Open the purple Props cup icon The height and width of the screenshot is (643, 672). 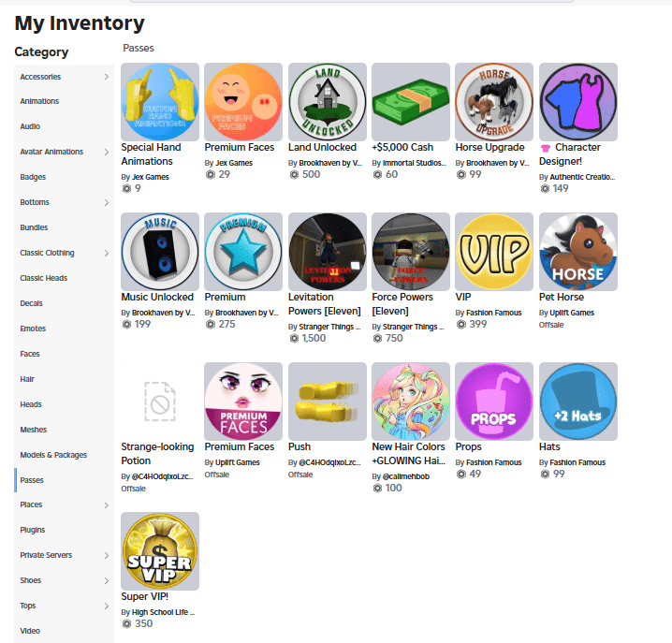494,402
